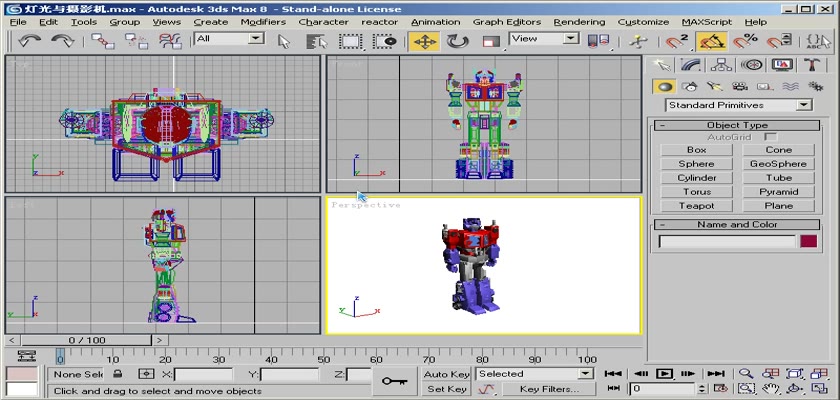The height and width of the screenshot is (400, 840).
Task: Click the Torus primitive button
Action: 696,192
